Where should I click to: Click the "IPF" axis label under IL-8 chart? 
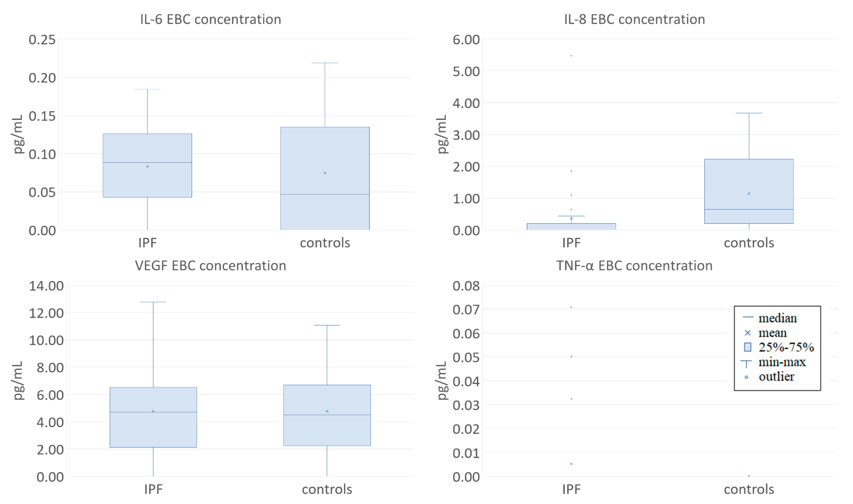point(571,243)
